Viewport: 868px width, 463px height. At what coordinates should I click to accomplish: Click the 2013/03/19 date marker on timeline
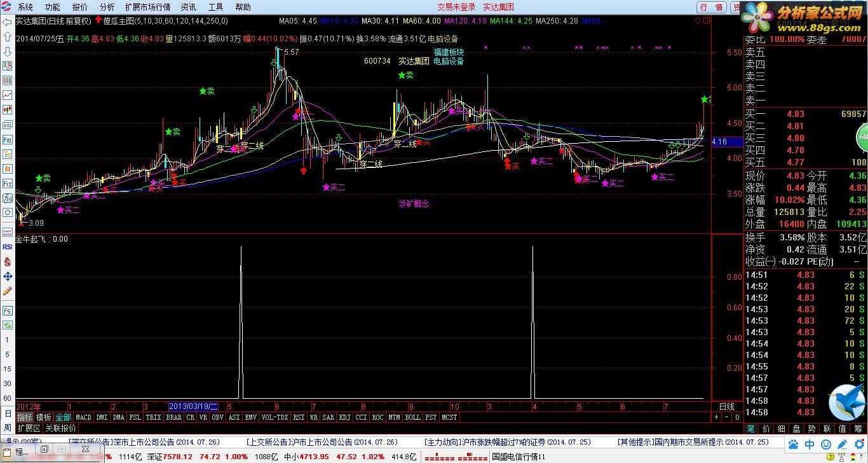click(x=193, y=406)
